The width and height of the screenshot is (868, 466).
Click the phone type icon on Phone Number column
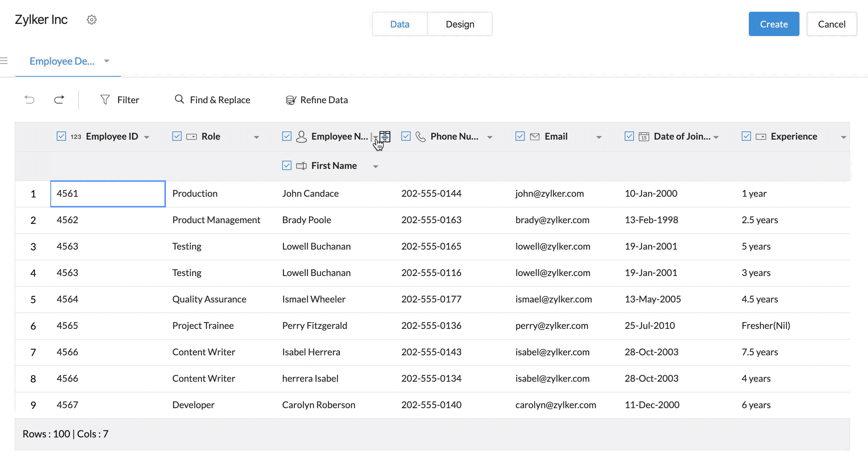point(421,136)
